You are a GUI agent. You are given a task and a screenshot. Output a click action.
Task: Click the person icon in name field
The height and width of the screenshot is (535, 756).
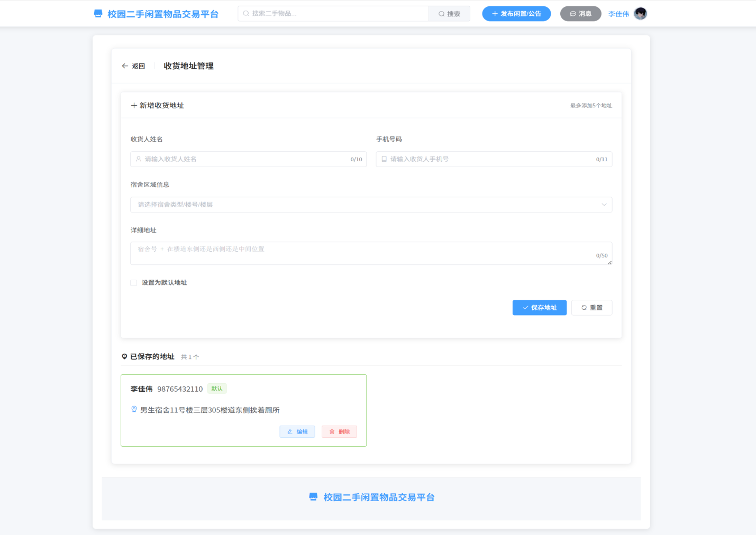click(139, 159)
